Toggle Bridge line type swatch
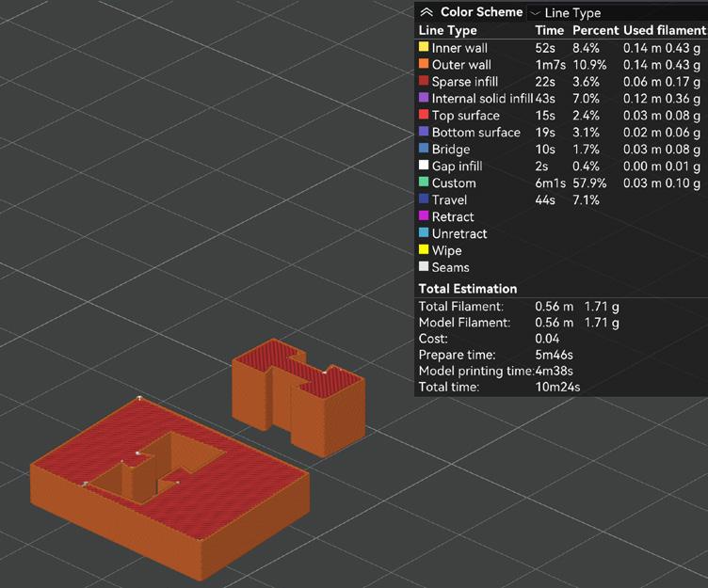The image size is (708, 588). 423,148
